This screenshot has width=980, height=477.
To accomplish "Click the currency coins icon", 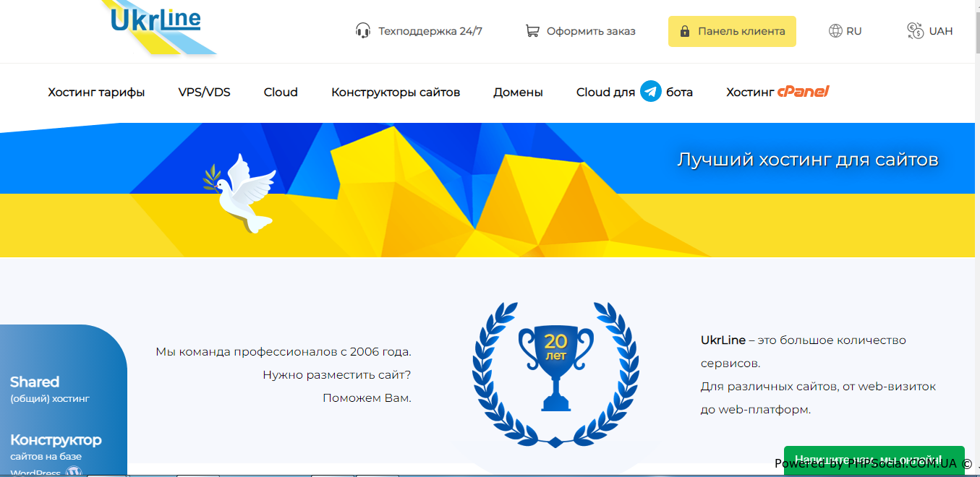I will [x=915, y=31].
